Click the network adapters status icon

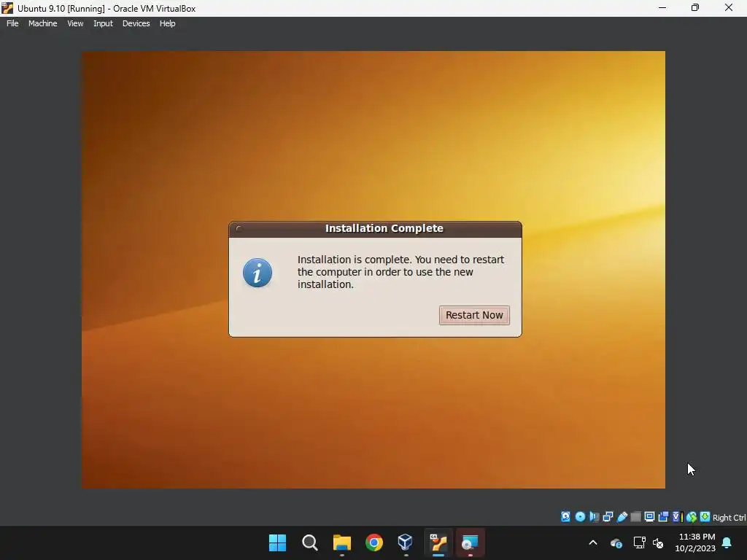click(608, 517)
